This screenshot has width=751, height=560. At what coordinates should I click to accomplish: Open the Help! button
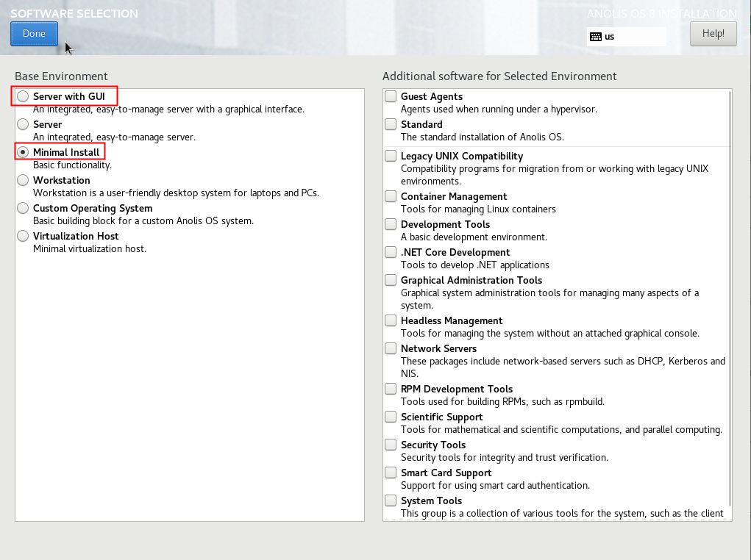tap(713, 34)
